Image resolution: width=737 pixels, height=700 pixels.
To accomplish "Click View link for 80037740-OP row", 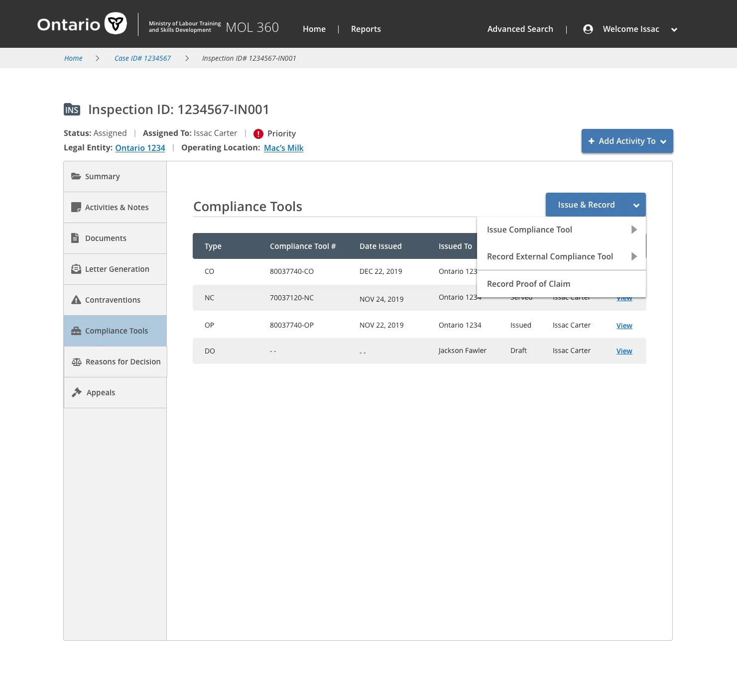I will [624, 326].
